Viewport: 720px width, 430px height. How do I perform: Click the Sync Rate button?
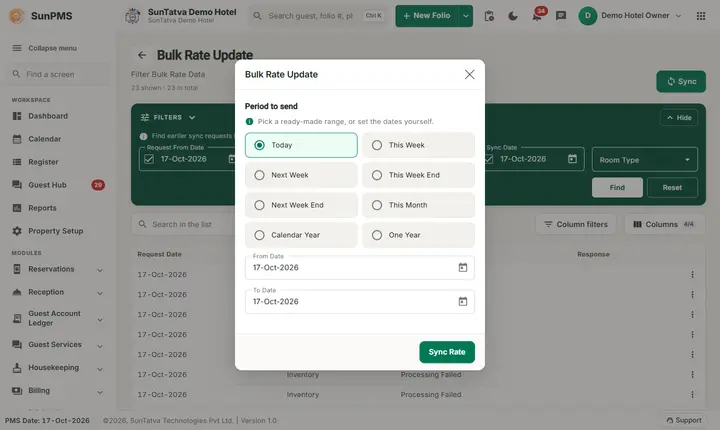pos(447,352)
